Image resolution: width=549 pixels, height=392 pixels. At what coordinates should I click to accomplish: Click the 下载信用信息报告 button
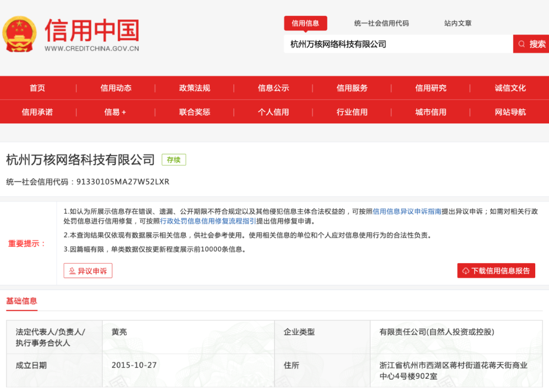tap(496, 270)
